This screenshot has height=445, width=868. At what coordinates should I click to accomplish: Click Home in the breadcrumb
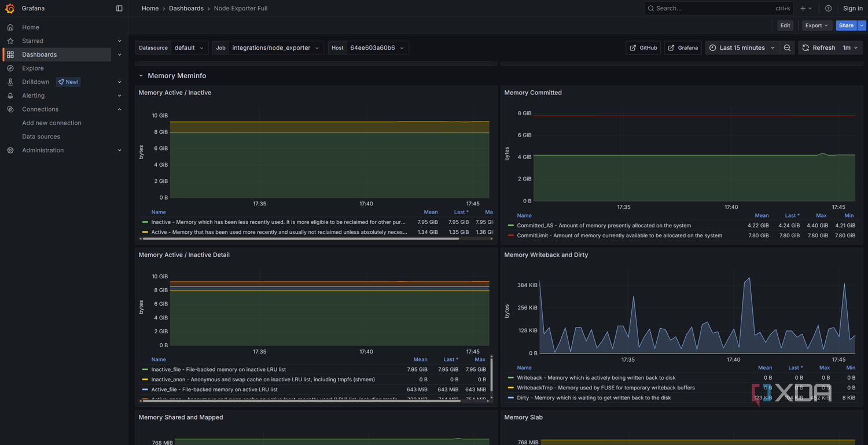click(150, 8)
